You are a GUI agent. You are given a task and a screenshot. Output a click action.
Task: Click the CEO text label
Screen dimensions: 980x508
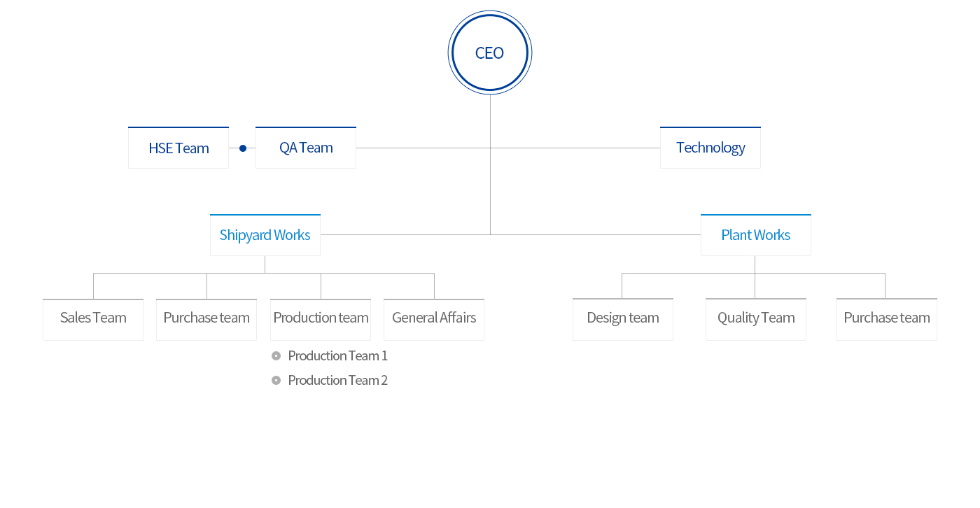click(489, 53)
